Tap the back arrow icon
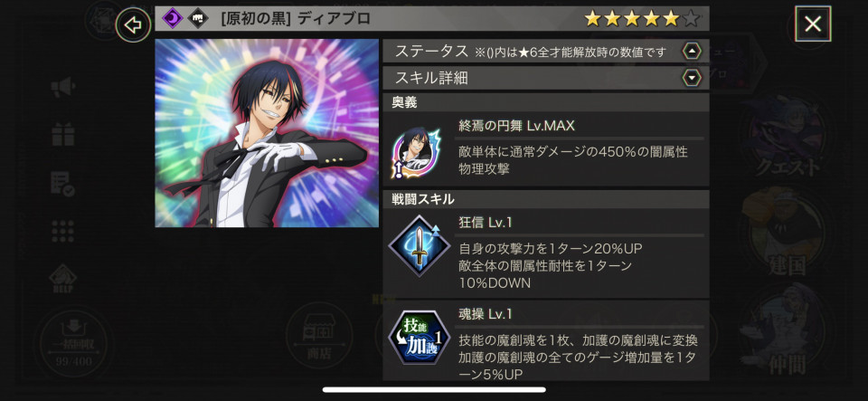Image resolution: width=868 pixels, height=401 pixels. point(133,25)
